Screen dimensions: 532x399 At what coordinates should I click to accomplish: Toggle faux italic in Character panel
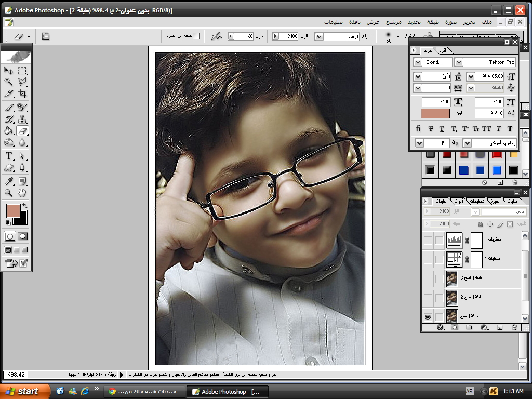499,129
